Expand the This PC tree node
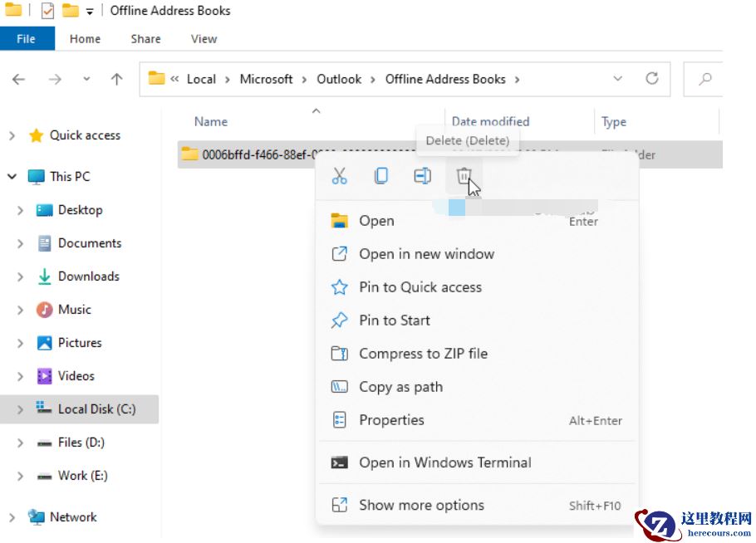 [13, 176]
